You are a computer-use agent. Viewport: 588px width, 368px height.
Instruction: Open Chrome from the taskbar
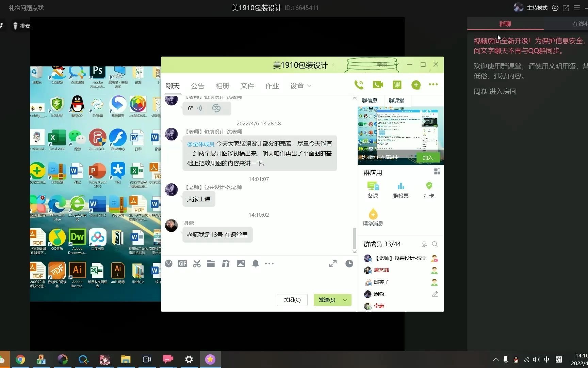point(20,359)
